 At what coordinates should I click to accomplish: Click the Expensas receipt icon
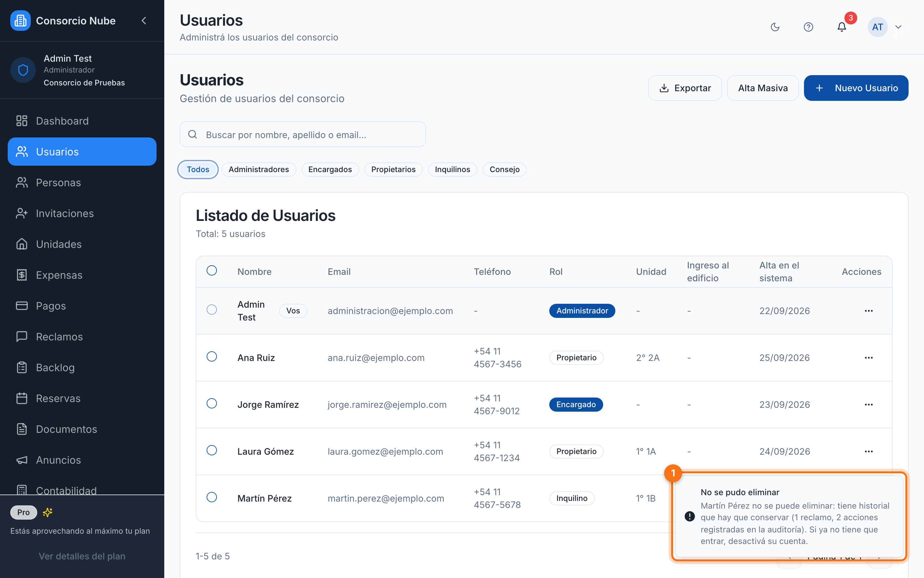pos(22,275)
